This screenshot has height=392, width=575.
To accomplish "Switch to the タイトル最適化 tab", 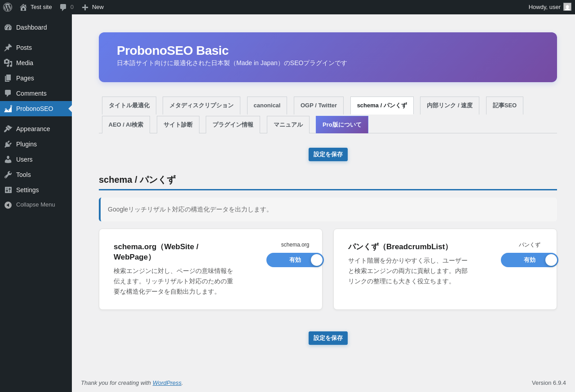I will tap(129, 106).
